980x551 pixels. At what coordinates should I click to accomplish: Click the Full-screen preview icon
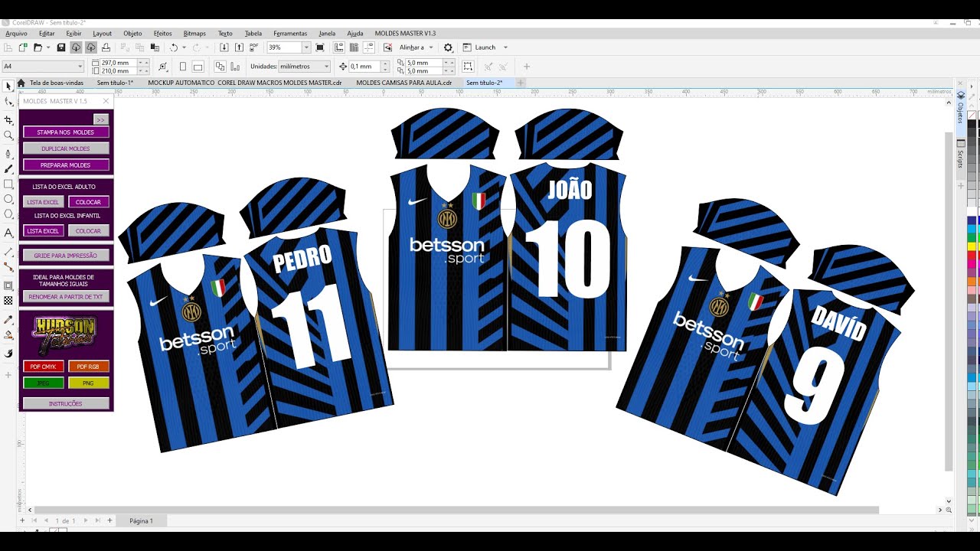pos(320,47)
